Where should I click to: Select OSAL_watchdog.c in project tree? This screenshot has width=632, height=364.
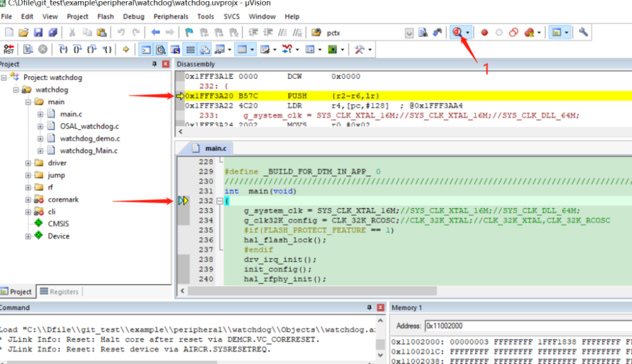90,126
